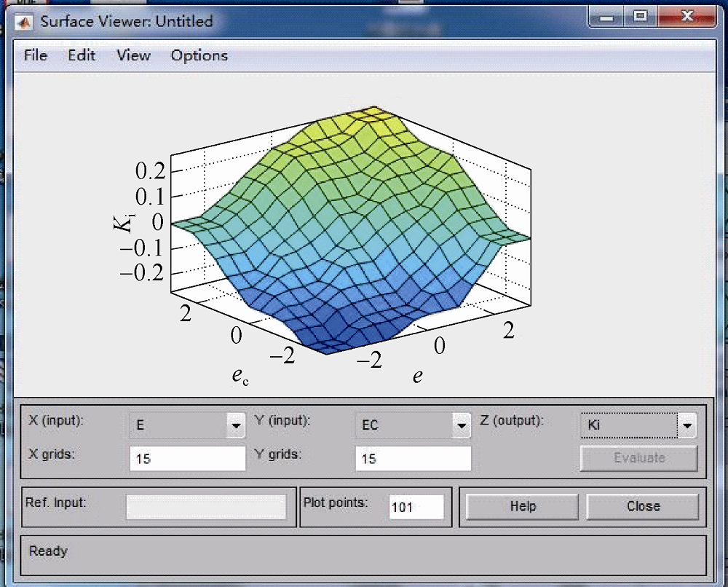Click the 3D surface plot

(351, 232)
